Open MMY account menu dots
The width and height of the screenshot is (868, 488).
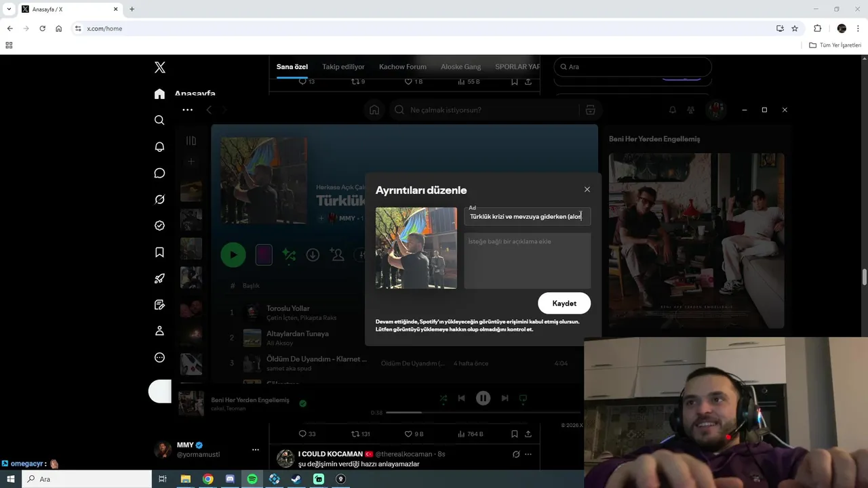coord(255,449)
